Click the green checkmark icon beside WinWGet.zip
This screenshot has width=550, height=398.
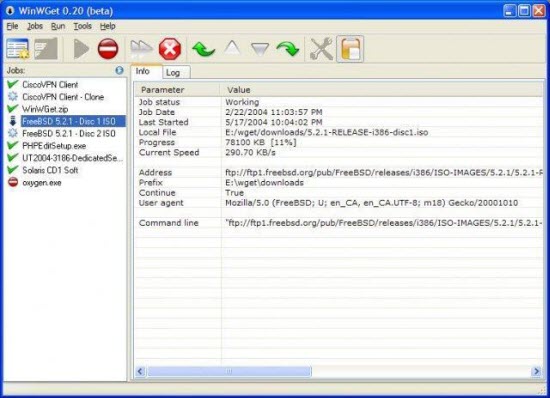13,108
